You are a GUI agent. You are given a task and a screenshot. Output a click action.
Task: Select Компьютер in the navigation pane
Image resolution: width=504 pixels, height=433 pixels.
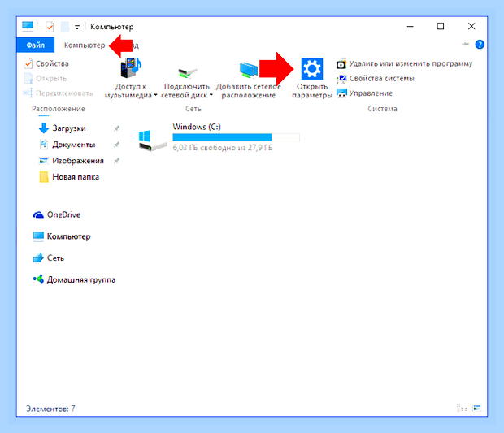[62, 236]
